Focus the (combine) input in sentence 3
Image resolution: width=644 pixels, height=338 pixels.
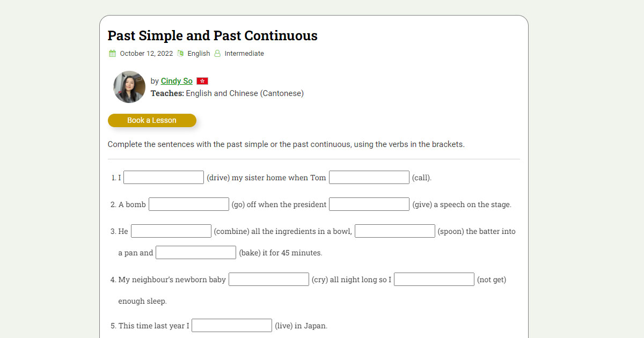tap(171, 231)
